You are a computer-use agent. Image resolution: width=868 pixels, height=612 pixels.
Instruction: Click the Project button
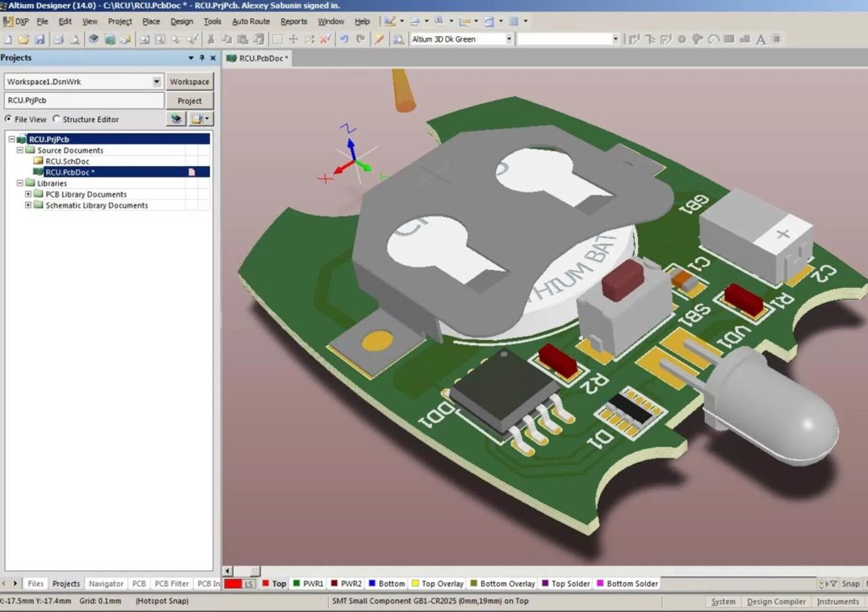[189, 101]
